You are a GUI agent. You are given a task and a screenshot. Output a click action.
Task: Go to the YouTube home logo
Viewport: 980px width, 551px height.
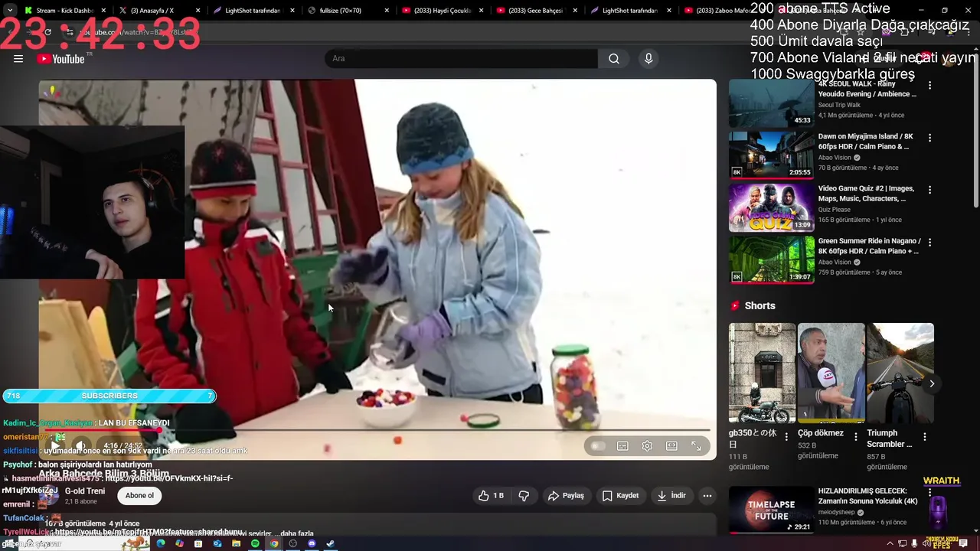[x=60, y=59]
